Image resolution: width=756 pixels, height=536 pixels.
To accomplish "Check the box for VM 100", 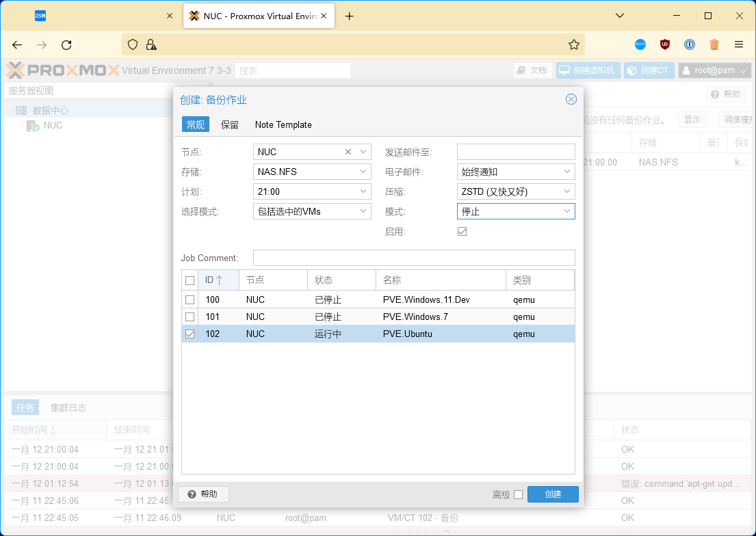I will (x=190, y=300).
